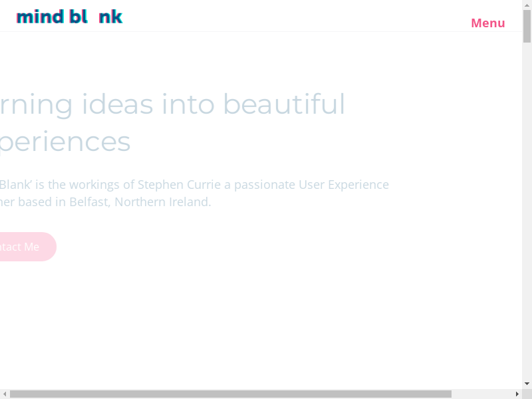This screenshot has height=399, width=532.
Task: Click the horizontal scrollbar track right of the thumb
Action: (x=482, y=394)
